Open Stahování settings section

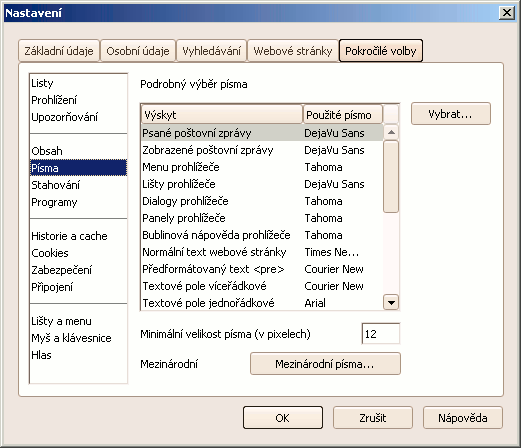(78, 185)
